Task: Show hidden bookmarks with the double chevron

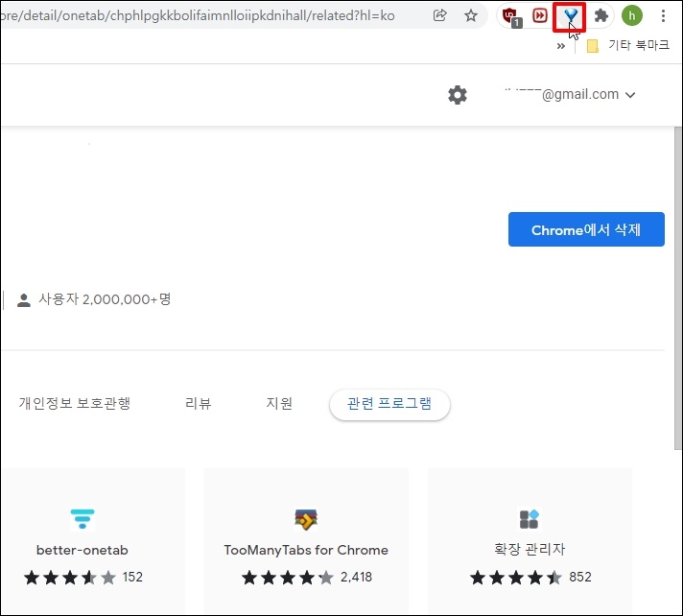Action: click(x=561, y=46)
